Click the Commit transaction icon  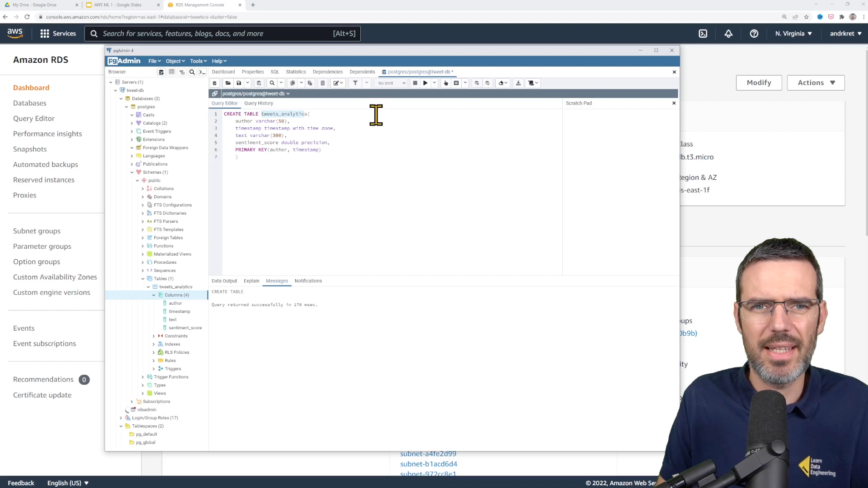tap(477, 83)
